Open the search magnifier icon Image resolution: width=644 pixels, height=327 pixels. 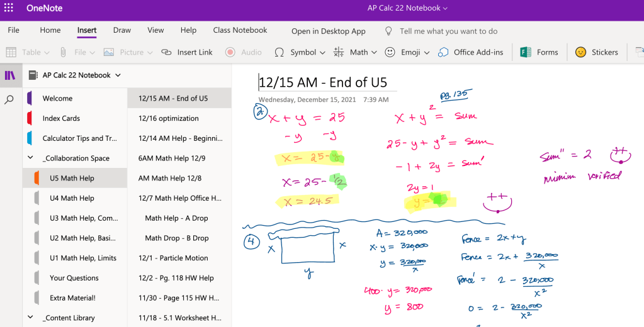point(9,99)
